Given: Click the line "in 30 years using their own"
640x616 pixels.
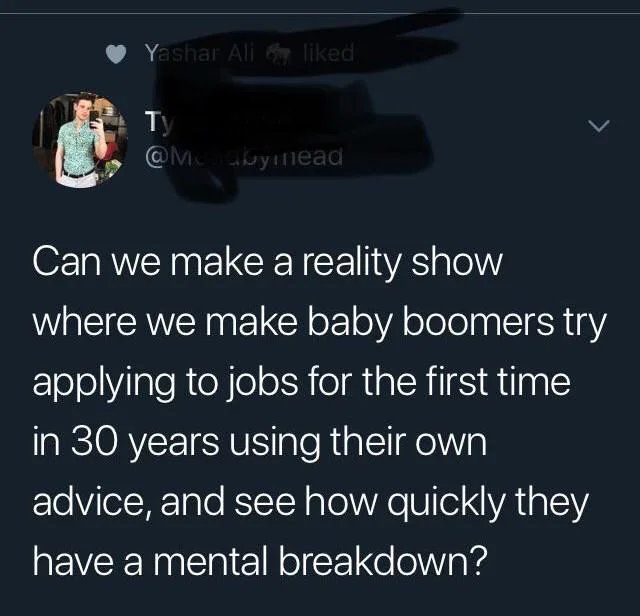Looking at the screenshot, I should coord(260,443).
